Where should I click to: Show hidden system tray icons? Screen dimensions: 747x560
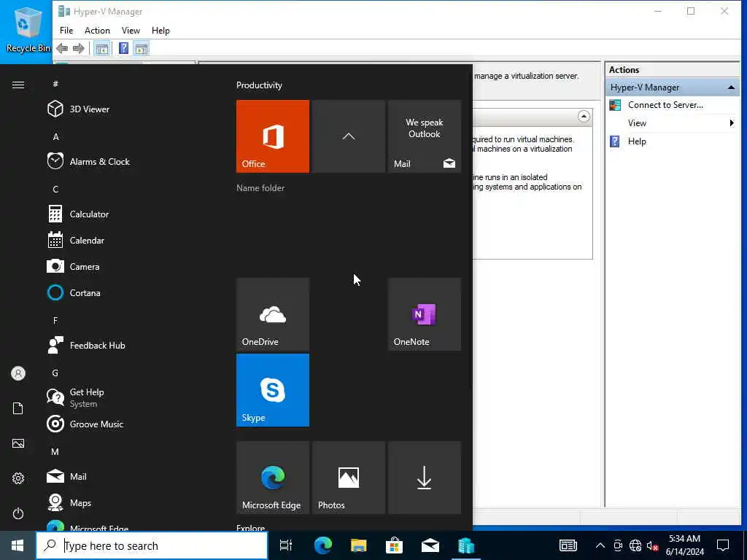(600, 545)
